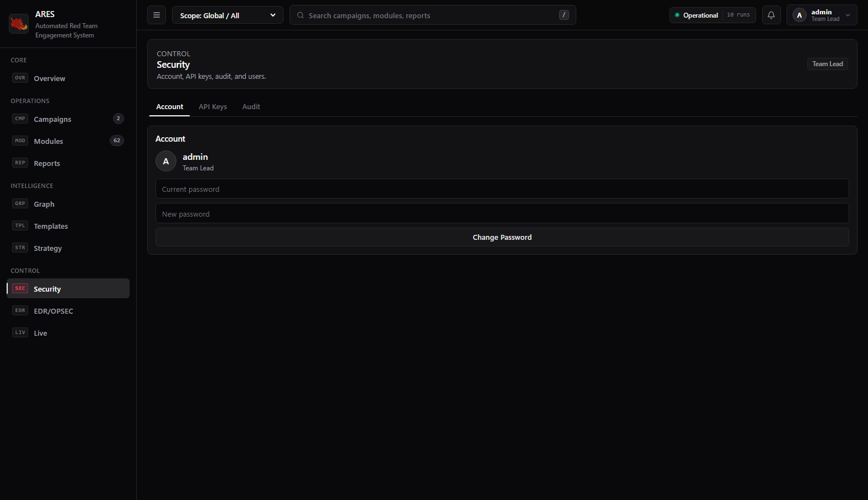Click the TPL badge icon beside Templates
The width and height of the screenshot is (868, 500).
[20, 225]
